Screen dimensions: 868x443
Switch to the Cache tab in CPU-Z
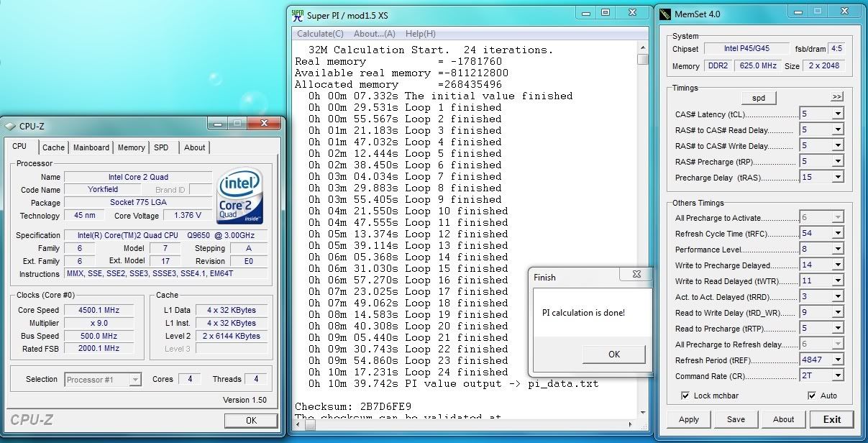(53, 147)
